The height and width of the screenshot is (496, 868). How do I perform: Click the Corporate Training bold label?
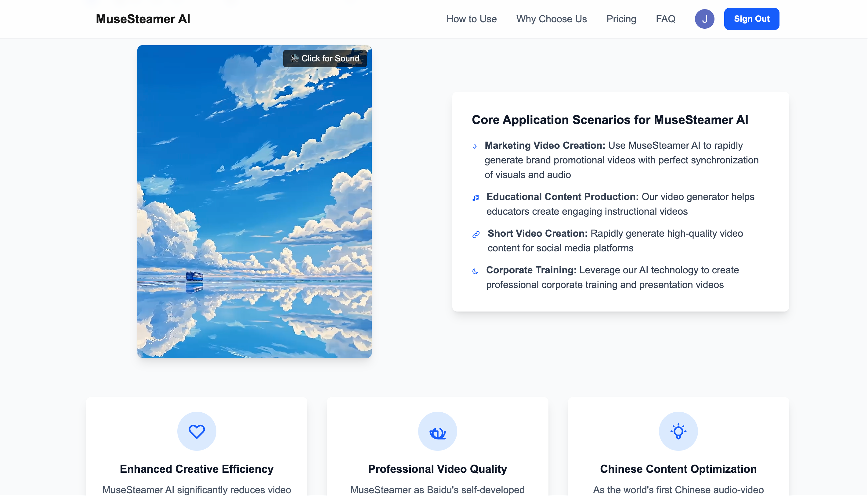(531, 270)
